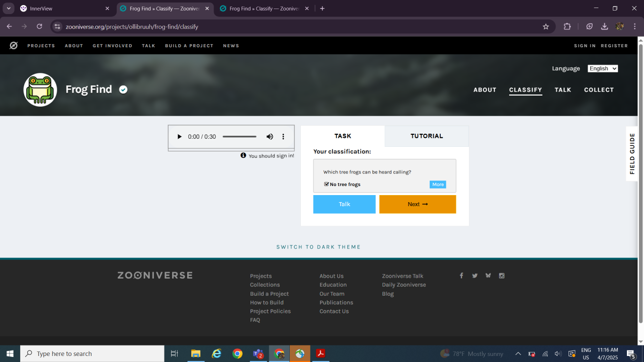Viewport: 644px width, 362px height.
Task: Select the Task tab
Action: pyautogui.click(x=343, y=136)
